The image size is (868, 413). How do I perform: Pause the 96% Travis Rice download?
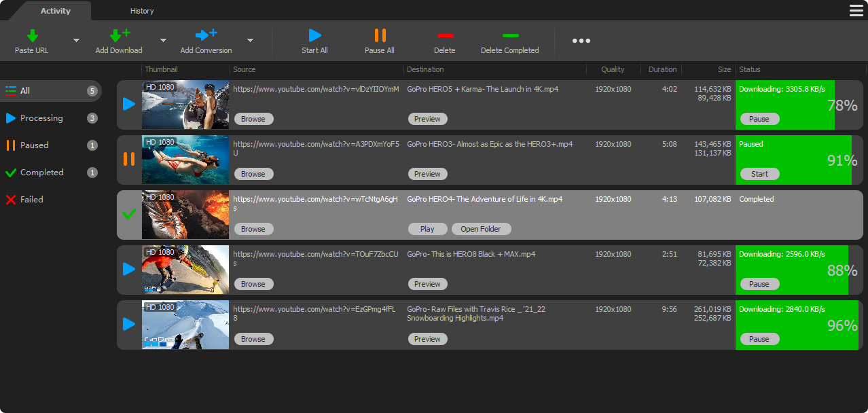click(x=759, y=339)
